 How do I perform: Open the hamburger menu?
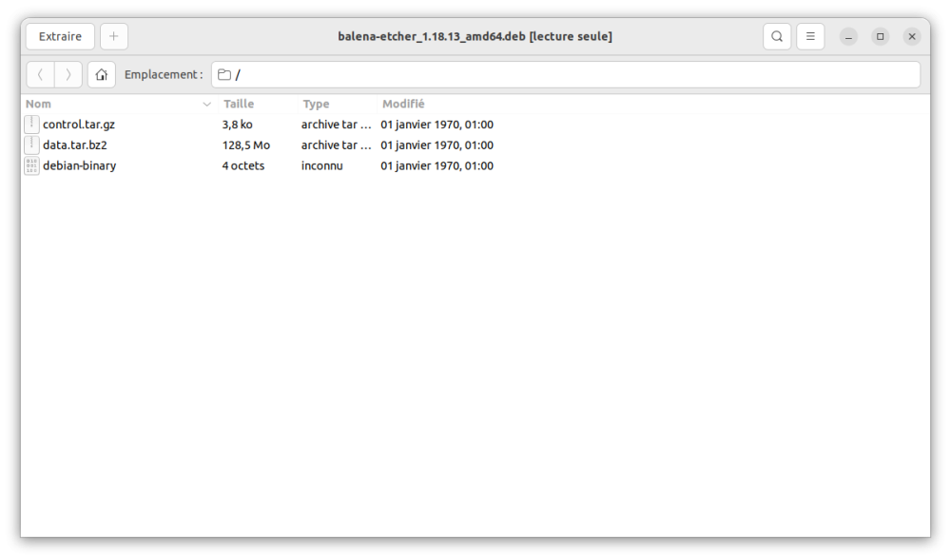pyautogui.click(x=810, y=36)
